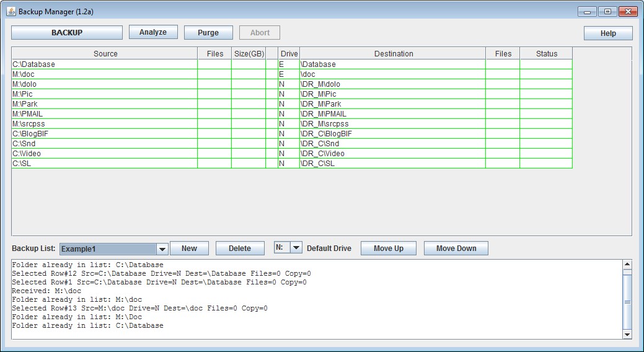Click the BACKUP button
Viewport: 644px width, 352px height.
point(66,33)
